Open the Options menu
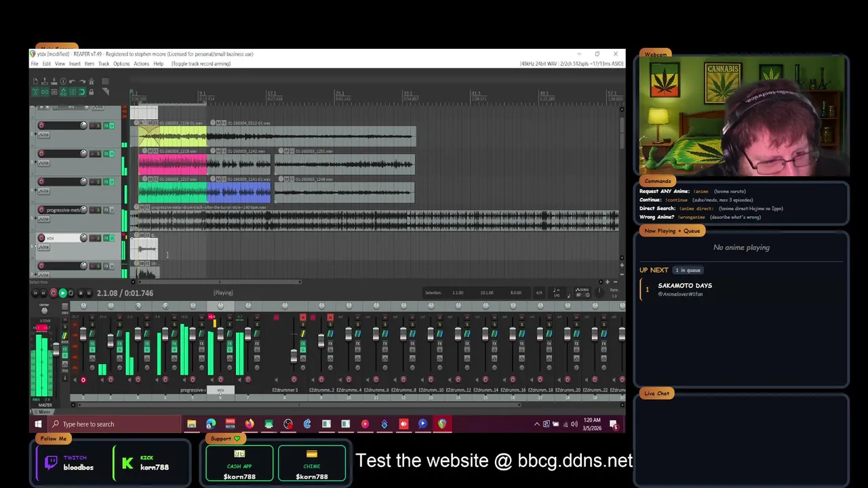The image size is (868, 488). 121,64
